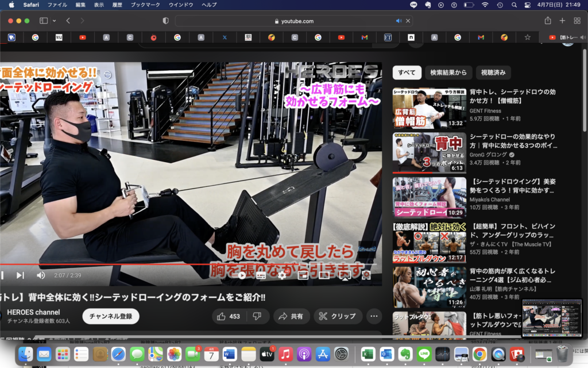Open the more actions ellipsis menu
Viewport: 588px width, 368px height.
pos(374,316)
